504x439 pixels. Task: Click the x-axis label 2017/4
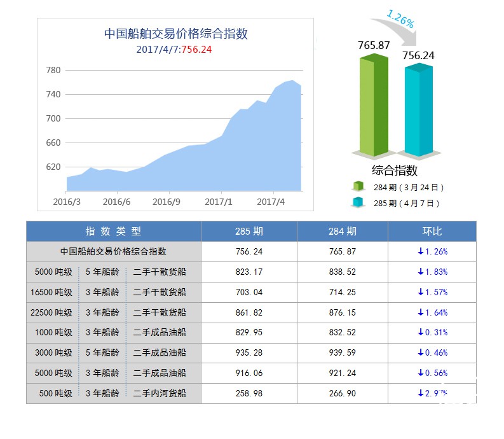point(271,202)
